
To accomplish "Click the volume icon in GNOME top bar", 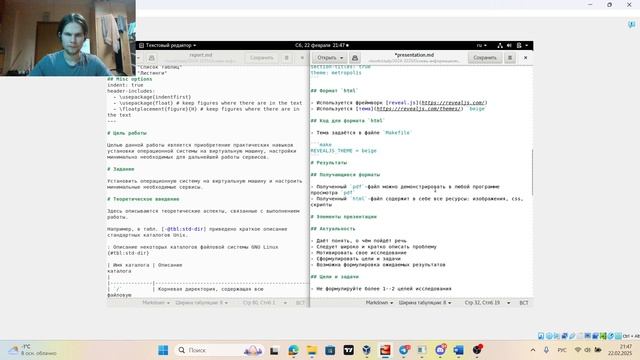I will tap(509, 45).
